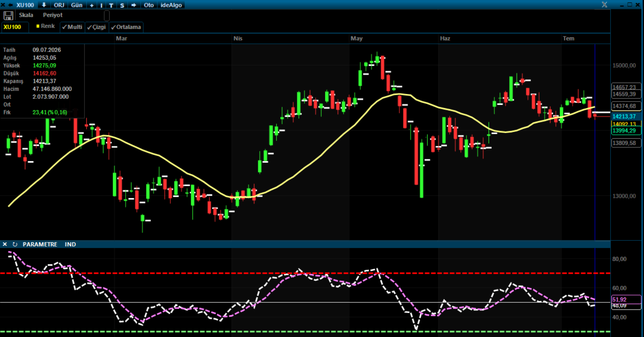Image resolution: width=644 pixels, height=337 pixels.
Task: Click the down arrow toolbar button
Action: click(x=44, y=5)
